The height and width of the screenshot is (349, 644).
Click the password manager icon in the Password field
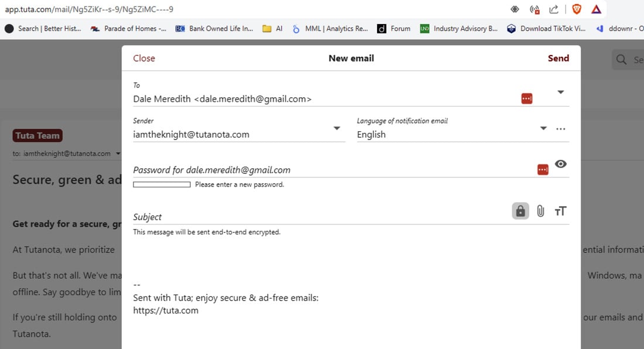[542, 168]
